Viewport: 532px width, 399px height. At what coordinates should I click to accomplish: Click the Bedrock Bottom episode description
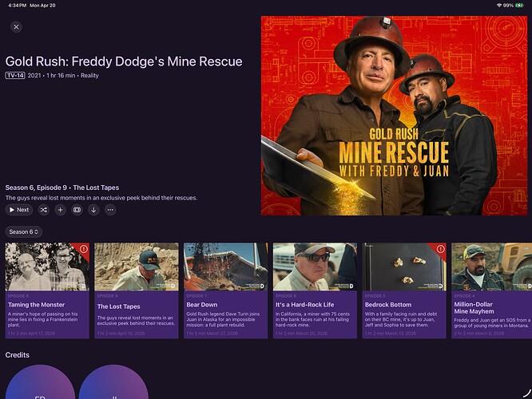(401, 319)
